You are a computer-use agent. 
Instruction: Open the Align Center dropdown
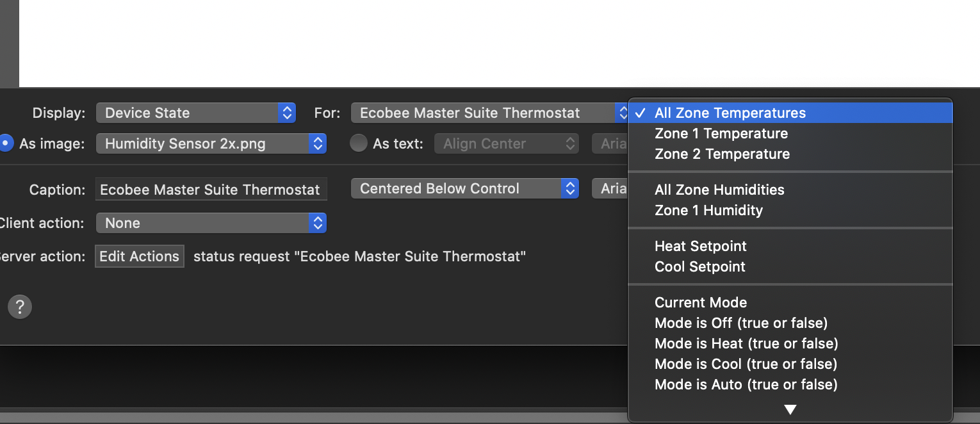(507, 143)
